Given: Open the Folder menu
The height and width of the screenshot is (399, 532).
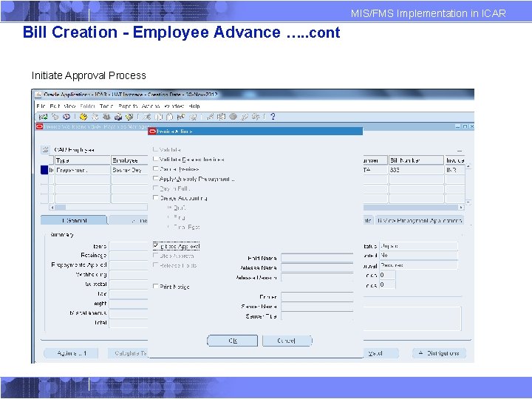Looking at the screenshot, I should click(87, 106).
